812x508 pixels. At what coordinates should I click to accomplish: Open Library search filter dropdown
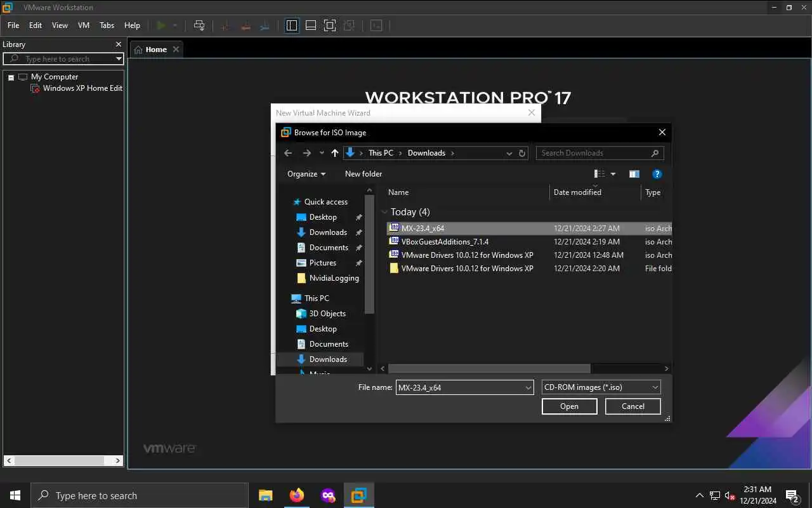tap(119, 59)
